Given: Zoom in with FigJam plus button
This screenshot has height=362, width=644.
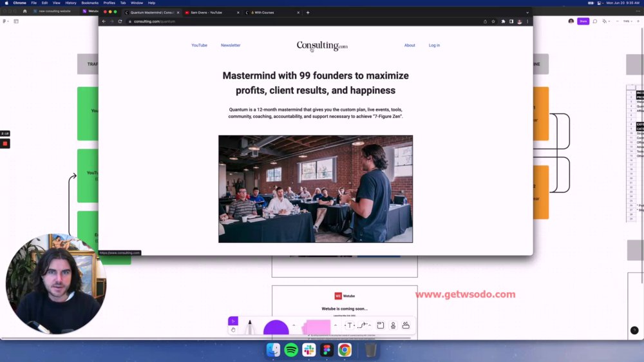Looking at the screenshot, I should (638, 21).
